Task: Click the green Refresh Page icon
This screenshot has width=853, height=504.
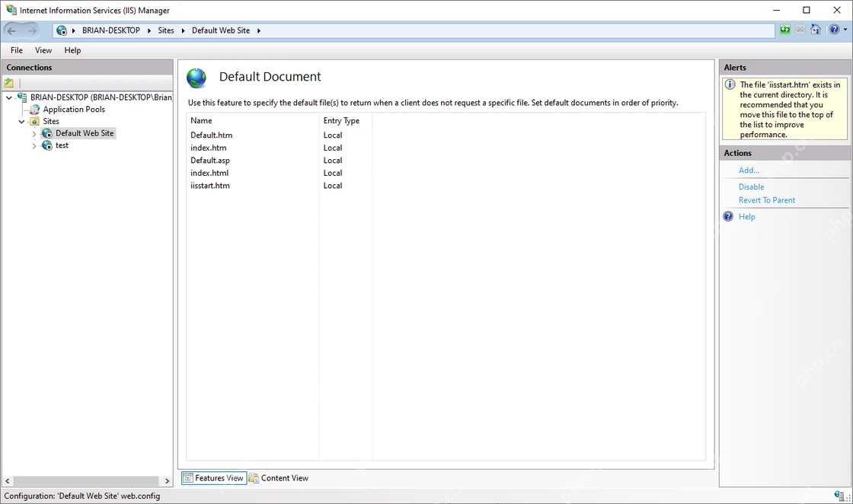Action: 785,30
